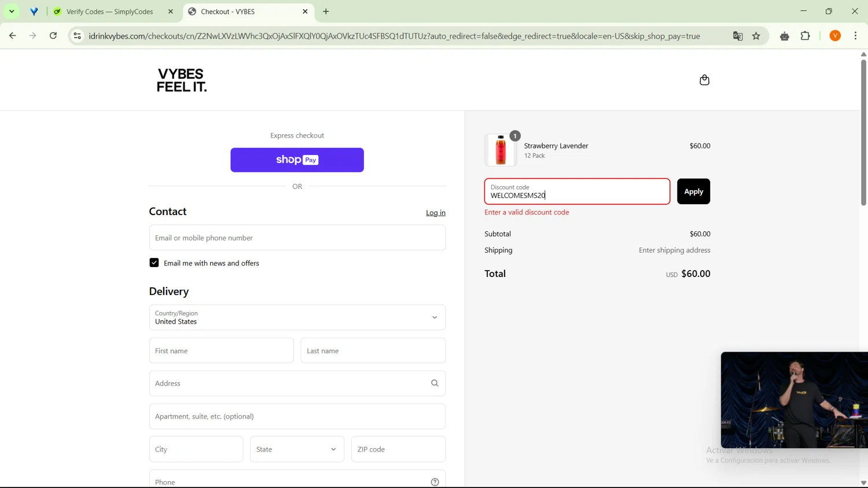Open the phone field help icon
Screen dimensions: 868x488
(435, 482)
